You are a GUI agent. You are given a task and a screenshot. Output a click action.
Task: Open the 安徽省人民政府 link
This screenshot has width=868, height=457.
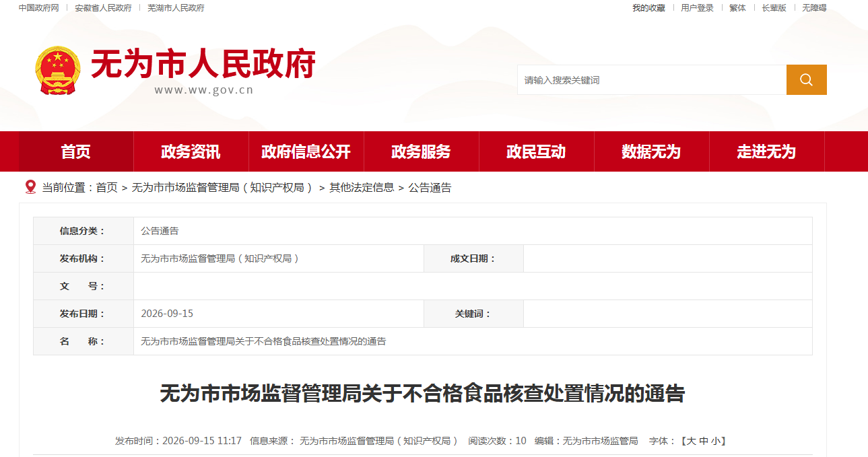coord(103,8)
